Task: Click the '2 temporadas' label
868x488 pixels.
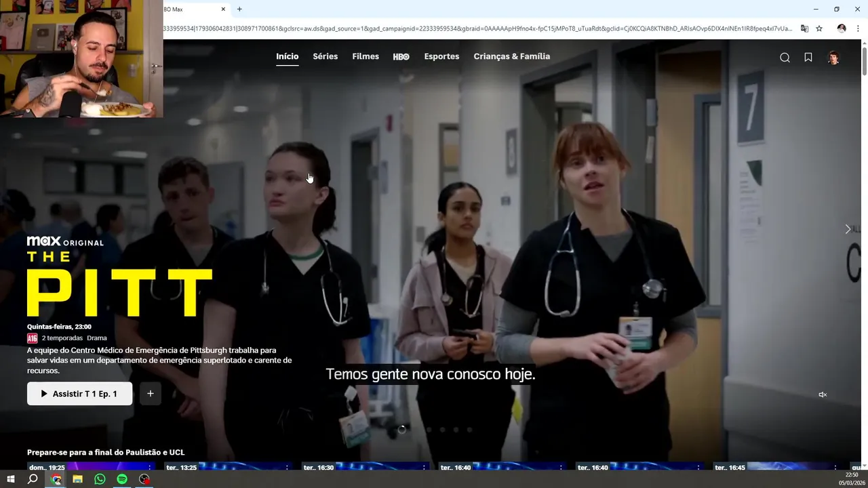Action: click(62, 338)
